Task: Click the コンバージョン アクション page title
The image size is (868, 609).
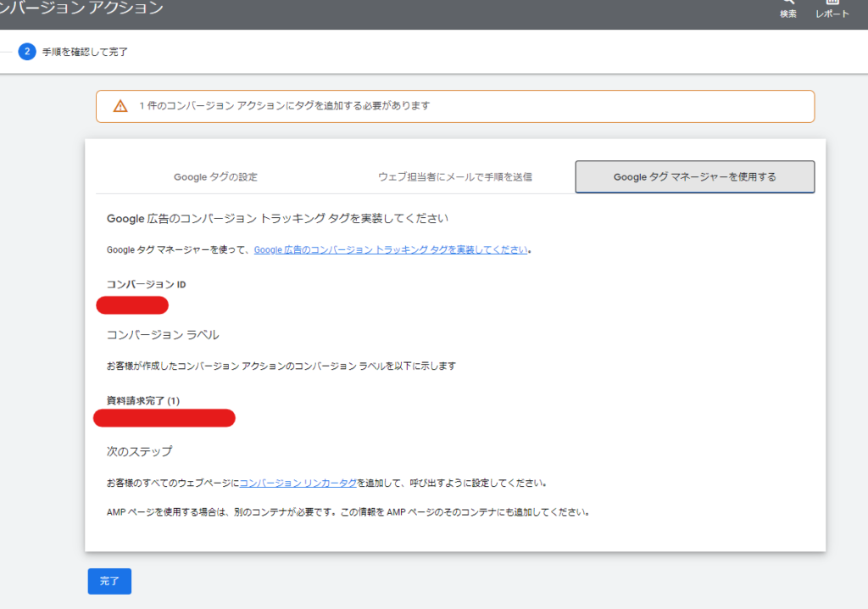Action: point(81,8)
